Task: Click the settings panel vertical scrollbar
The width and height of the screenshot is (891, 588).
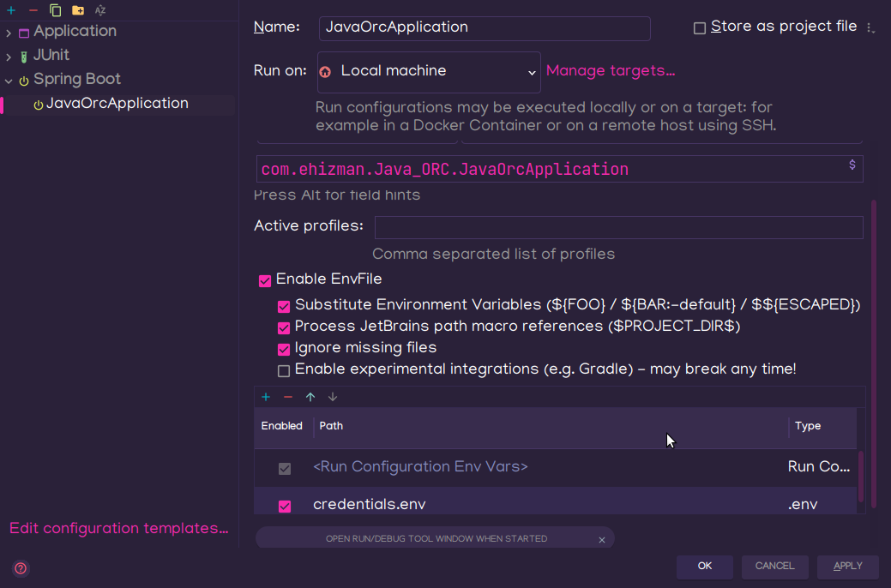Action: [874, 352]
